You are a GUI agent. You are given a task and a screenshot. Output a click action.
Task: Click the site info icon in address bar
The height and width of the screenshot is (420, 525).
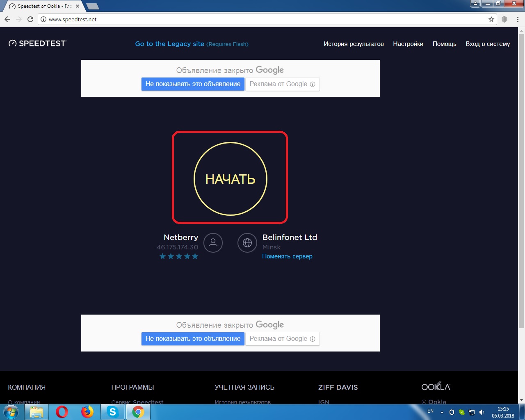43,19
